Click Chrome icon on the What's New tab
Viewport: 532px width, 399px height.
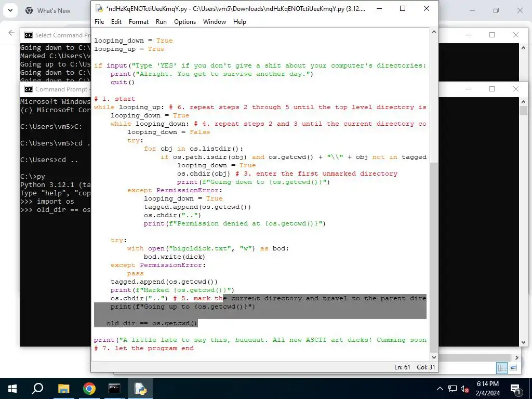[x=29, y=10]
